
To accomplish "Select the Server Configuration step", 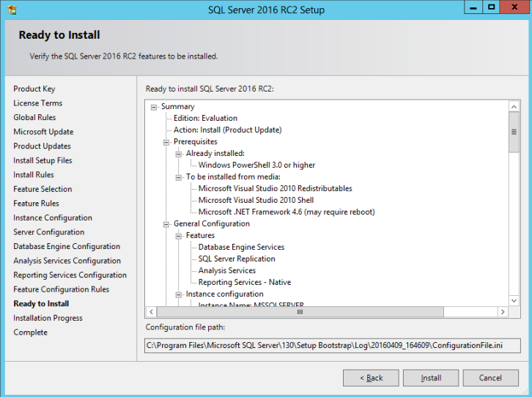I will click(x=49, y=232).
